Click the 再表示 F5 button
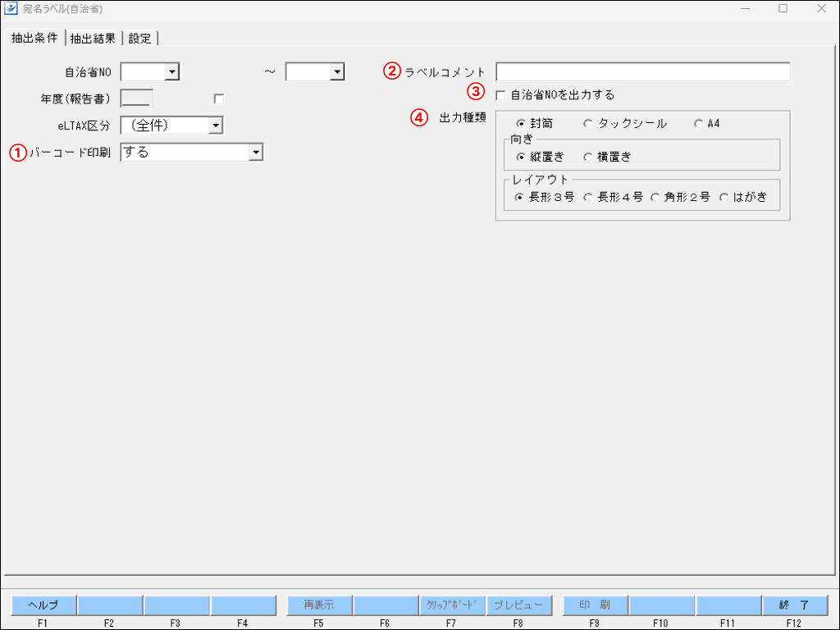This screenshot has width=840, height=630. click(319, 605)
